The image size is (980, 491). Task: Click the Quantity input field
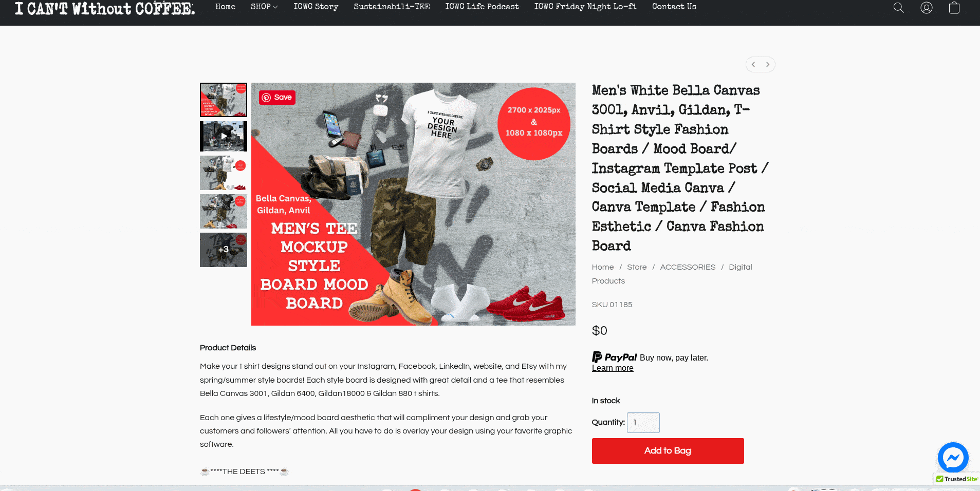[643, 423]
